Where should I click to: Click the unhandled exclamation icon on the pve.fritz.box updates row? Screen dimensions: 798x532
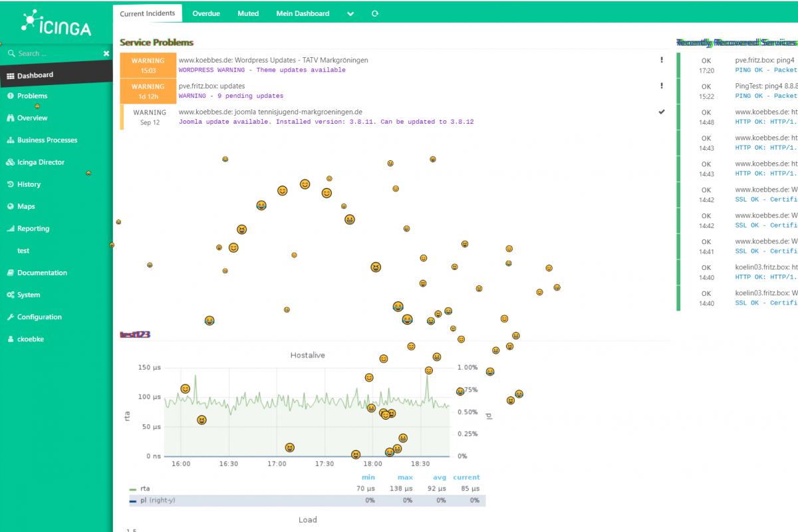click(x=662, y=86)
